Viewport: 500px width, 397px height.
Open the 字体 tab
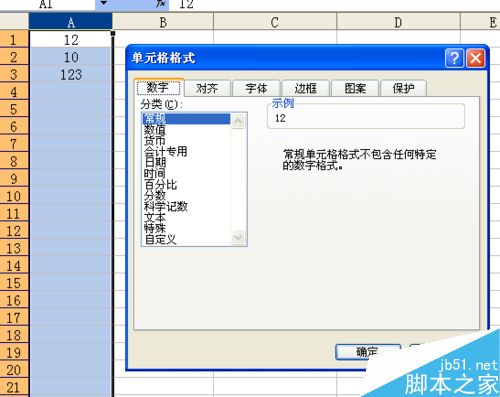click(x=256, y=88)
